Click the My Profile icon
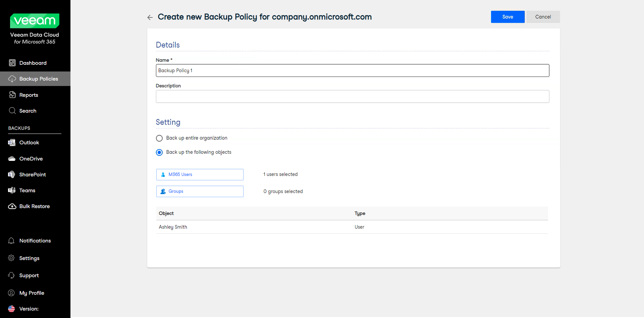 (x=11, y=293)
